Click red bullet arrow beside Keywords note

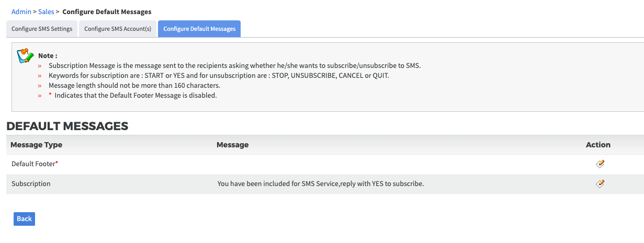(x=40, y=76)
